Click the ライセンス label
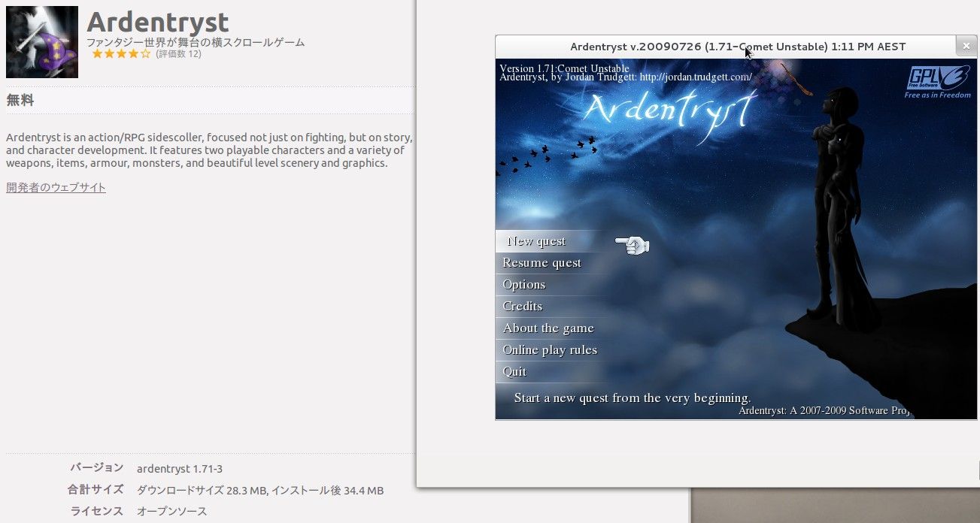980x523 pixels. 97,511
